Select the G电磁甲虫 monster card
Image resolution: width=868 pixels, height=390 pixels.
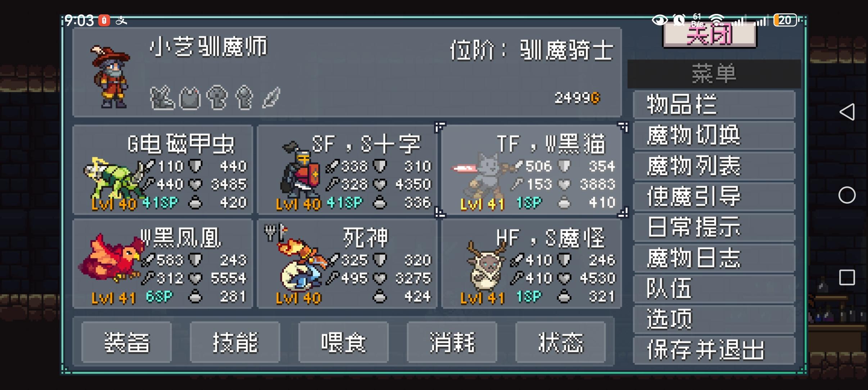tap(163, 170)
